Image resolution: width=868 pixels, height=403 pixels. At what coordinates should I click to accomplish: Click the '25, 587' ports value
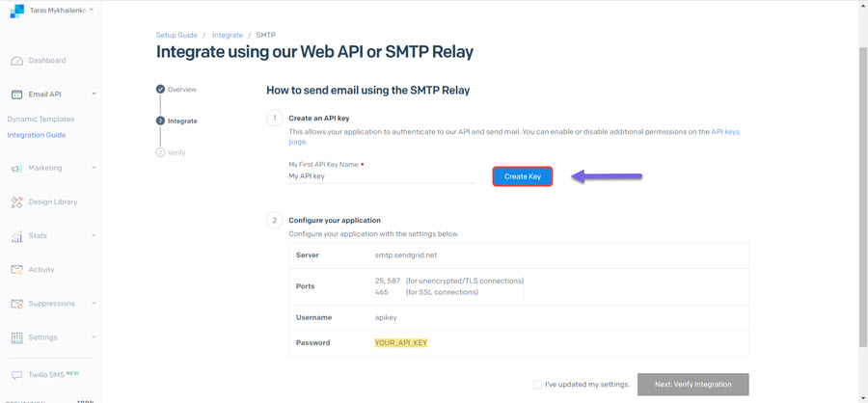387,281
